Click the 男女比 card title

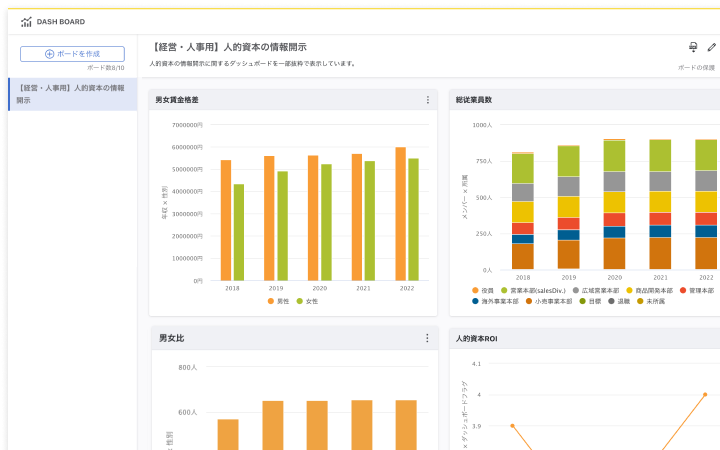(x=171, y=338)
